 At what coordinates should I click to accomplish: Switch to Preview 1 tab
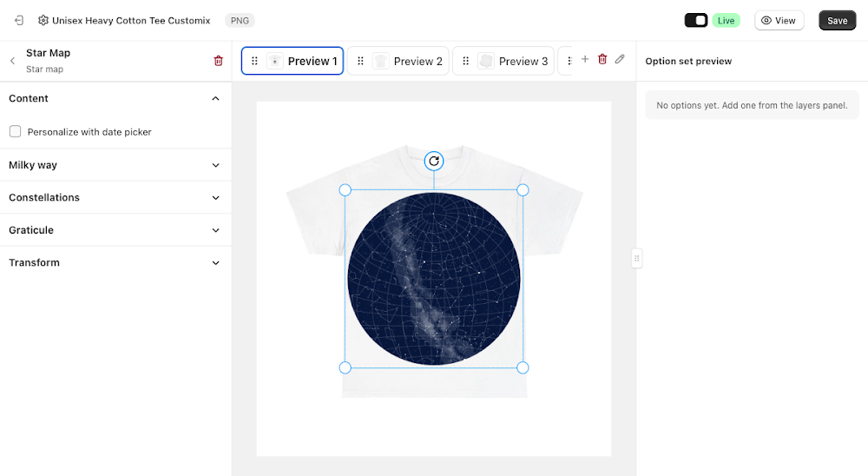(x=293, y=61)
